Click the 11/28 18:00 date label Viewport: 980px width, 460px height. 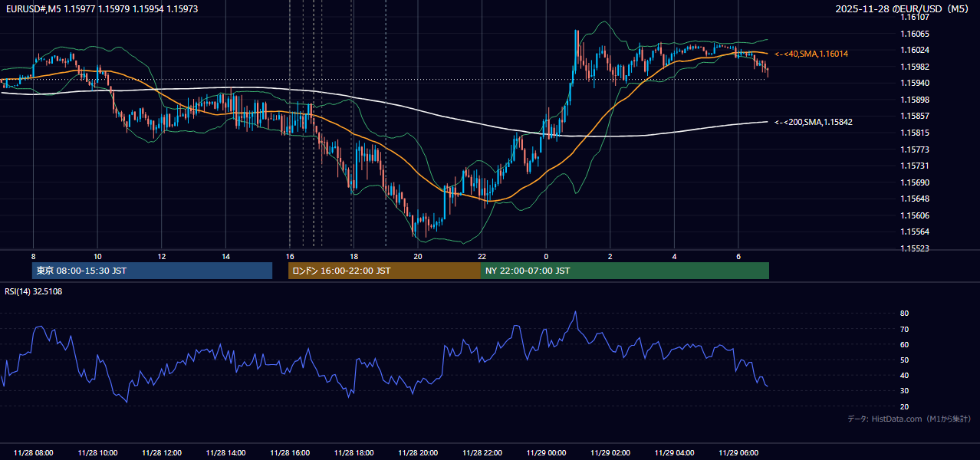click(354, 453)
